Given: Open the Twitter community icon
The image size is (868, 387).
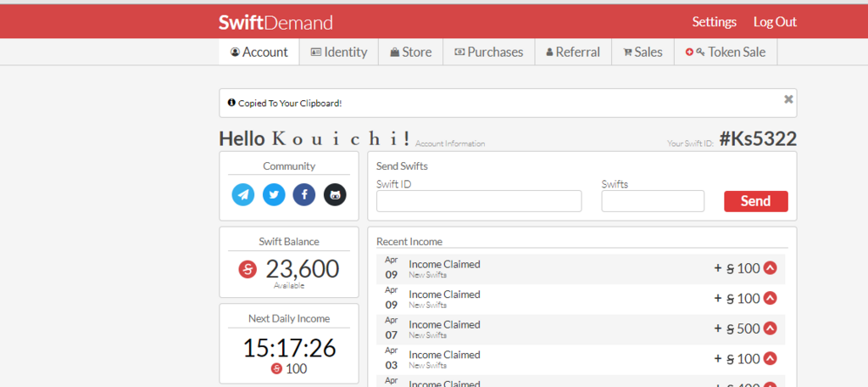Looking at the screenshot, I should point(274,194).
